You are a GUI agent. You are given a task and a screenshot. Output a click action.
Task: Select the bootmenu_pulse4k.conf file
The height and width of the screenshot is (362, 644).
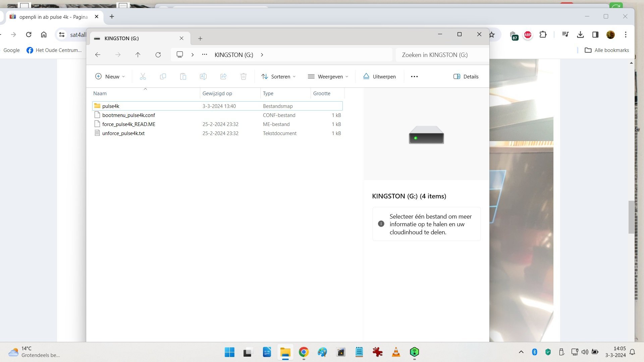[217, 115]
